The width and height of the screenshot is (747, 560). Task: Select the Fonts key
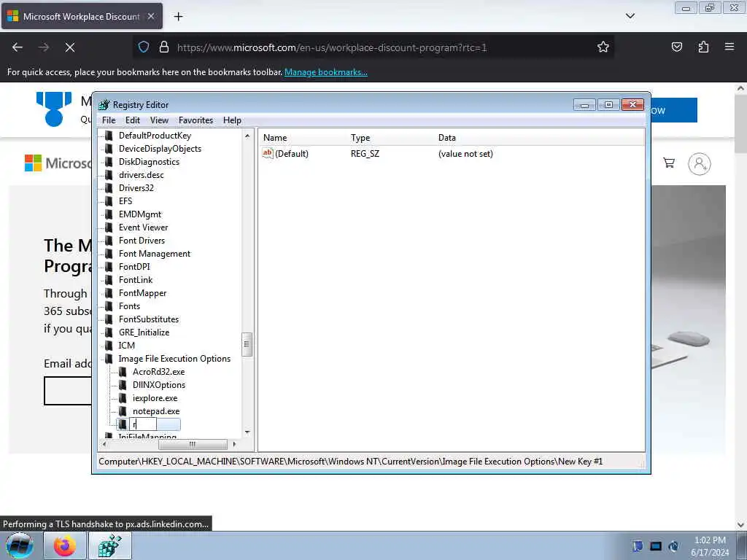coord(129,306)
